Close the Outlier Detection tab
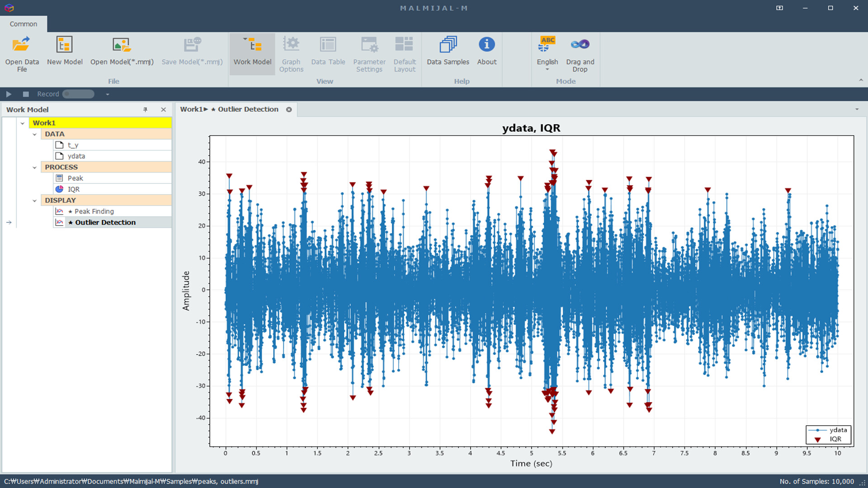This screenshot has height=488, width=868. click(289, 109)
